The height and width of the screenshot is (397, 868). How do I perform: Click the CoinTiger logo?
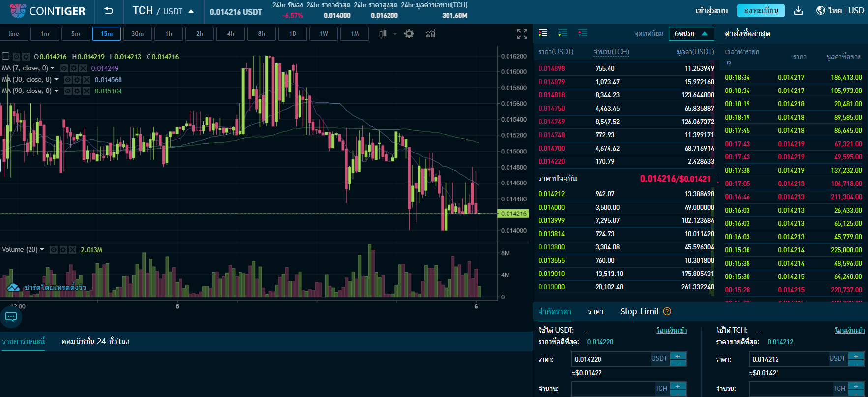(47, 11)
